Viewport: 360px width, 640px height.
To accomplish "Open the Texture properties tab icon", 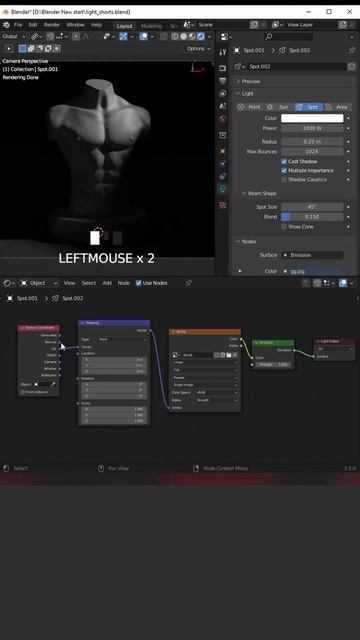I will 222,205.
